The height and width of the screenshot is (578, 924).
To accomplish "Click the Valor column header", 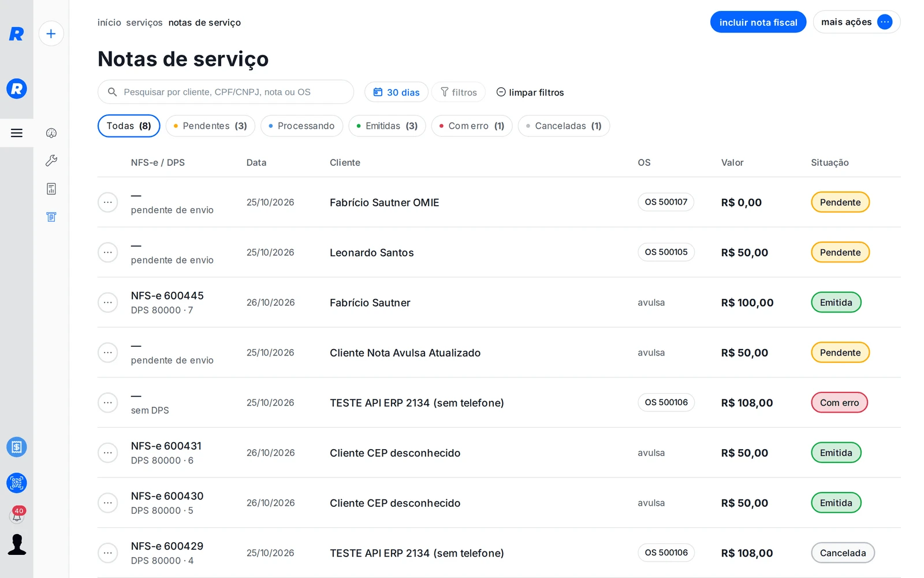I will tap(732, 162).
